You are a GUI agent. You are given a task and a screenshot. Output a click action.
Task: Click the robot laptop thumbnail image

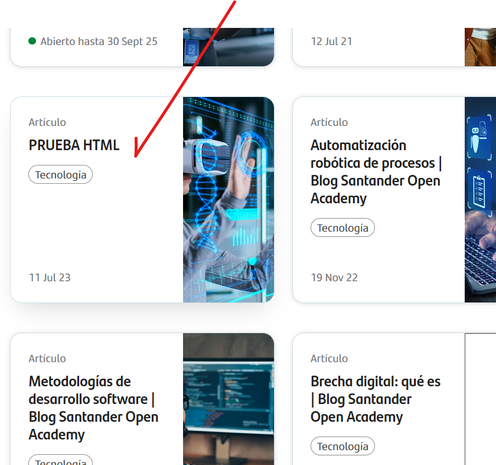point(480,200)
